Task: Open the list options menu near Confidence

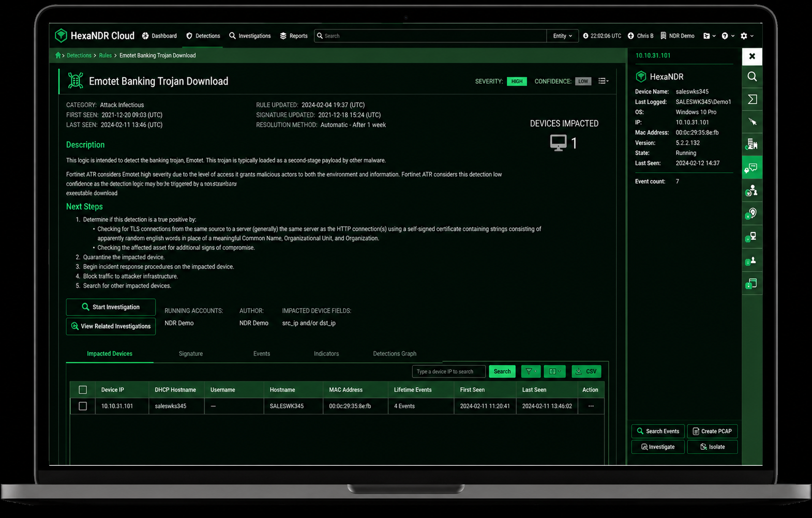Action: pos(603,81)
